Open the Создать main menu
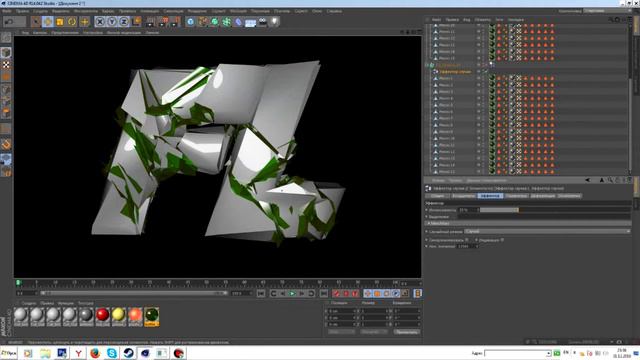640x360 pixels. point(40,11)
